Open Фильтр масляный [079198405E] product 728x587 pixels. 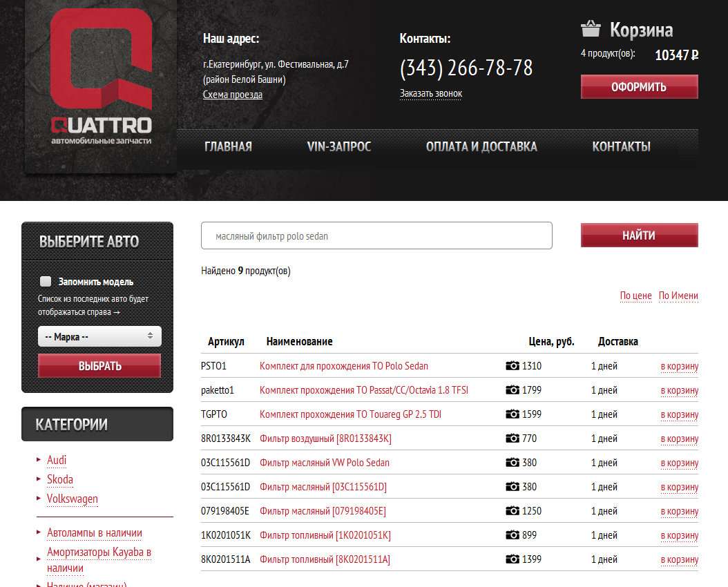pyautogui.click(x=323, y=510)
